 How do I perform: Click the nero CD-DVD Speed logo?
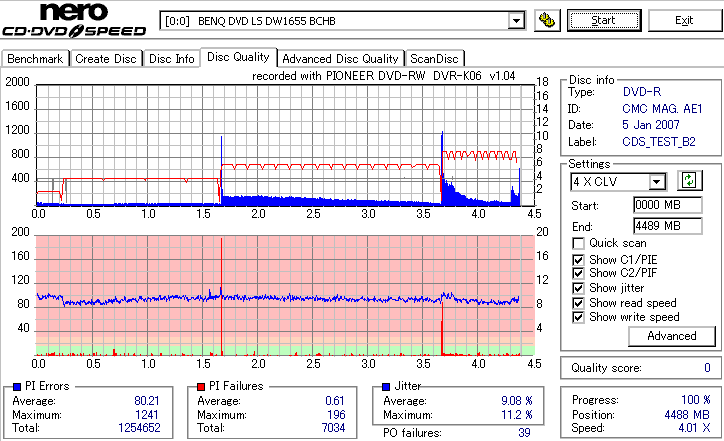74,20
